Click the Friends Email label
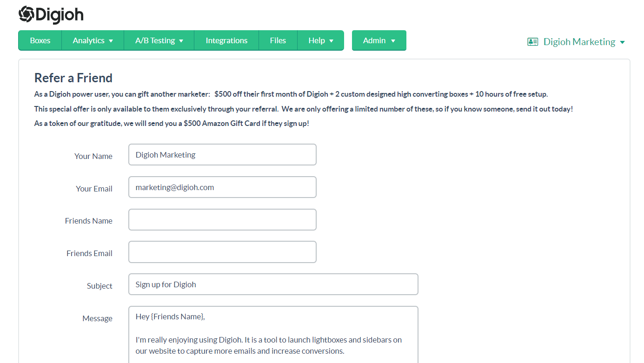 point(90,253)
